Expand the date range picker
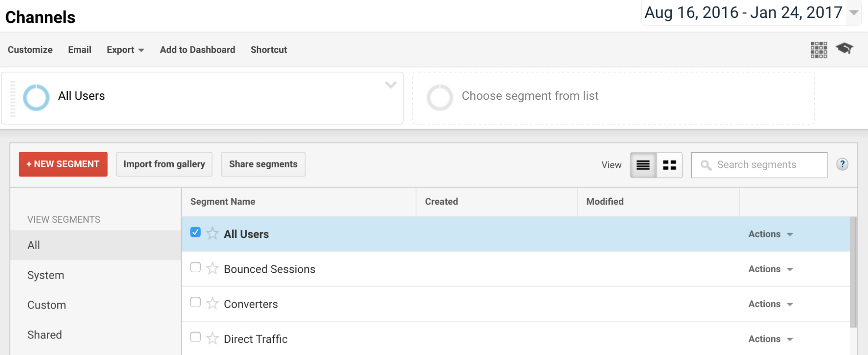This screenshot has width=868, height=355. (x=854, y=13)
